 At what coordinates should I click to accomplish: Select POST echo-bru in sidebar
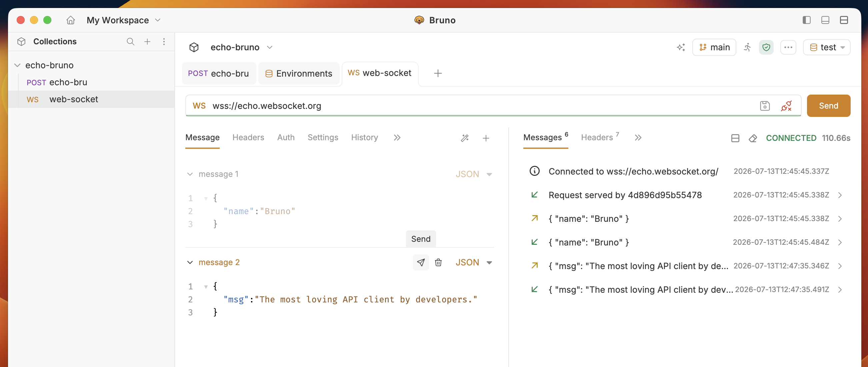click(91, 82)
